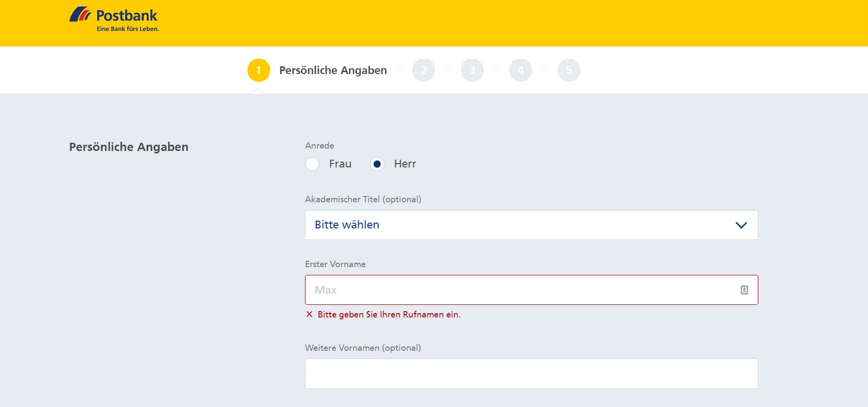Viewport: 868px width, 407px height.
Task: Click the 'Erster Vorname' label
Action: (x=335, y=264)
